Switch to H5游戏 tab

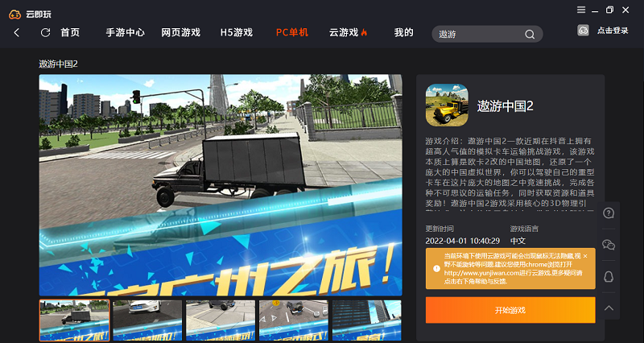237,33
